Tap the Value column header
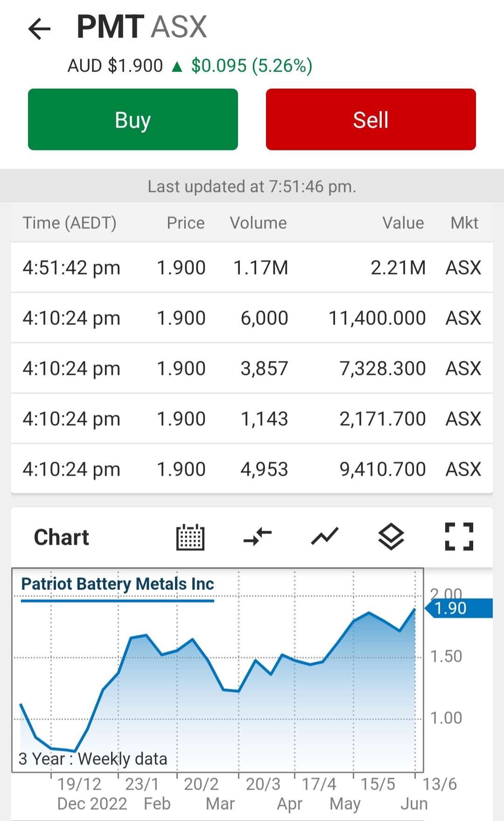The width and height of the screenshot is (504, 821). tap(403, 223)
